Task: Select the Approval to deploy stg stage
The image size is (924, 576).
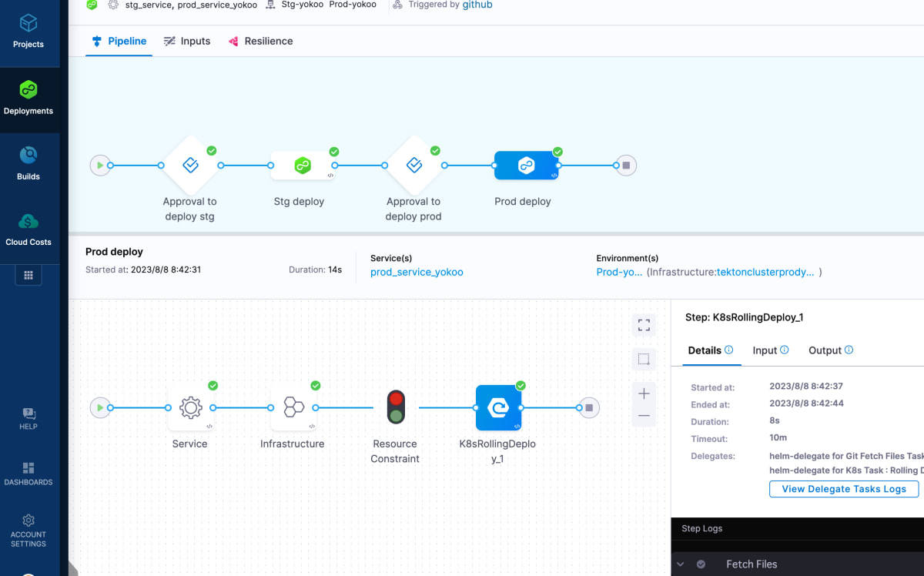Action: [x=190, y=165]
